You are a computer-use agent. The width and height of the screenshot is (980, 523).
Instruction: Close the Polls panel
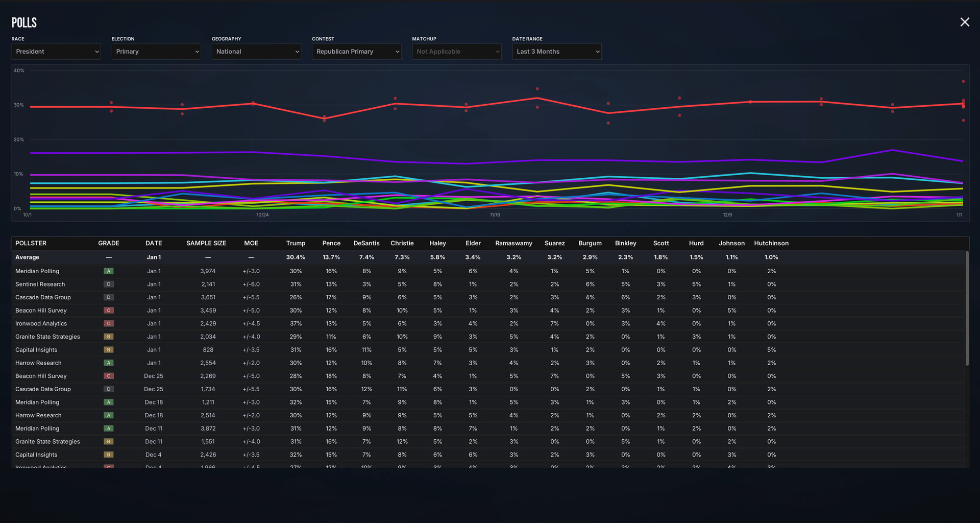coord(964,22)
